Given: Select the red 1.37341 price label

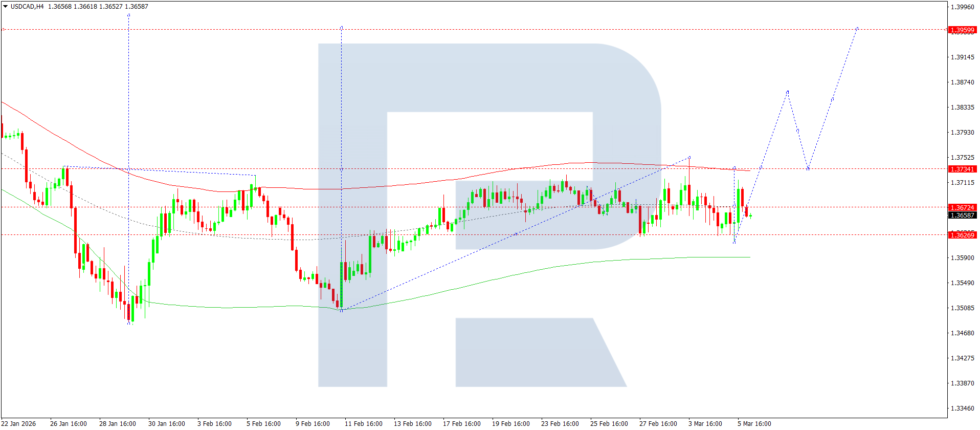Looking at the screenshot, I should [962, 169].
